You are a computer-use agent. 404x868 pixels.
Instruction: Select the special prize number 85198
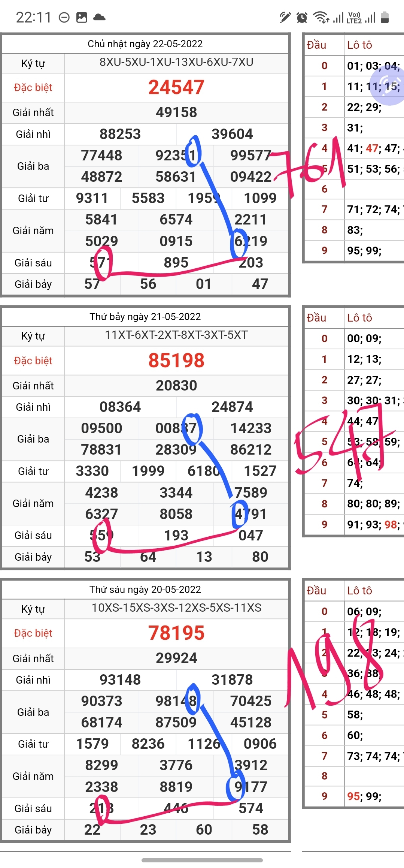coord(176,360)
